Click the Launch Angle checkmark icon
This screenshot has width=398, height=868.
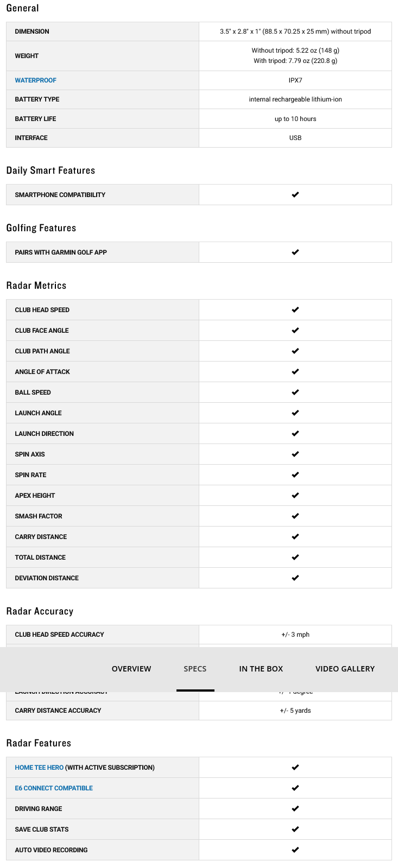(x=295, y=413)
